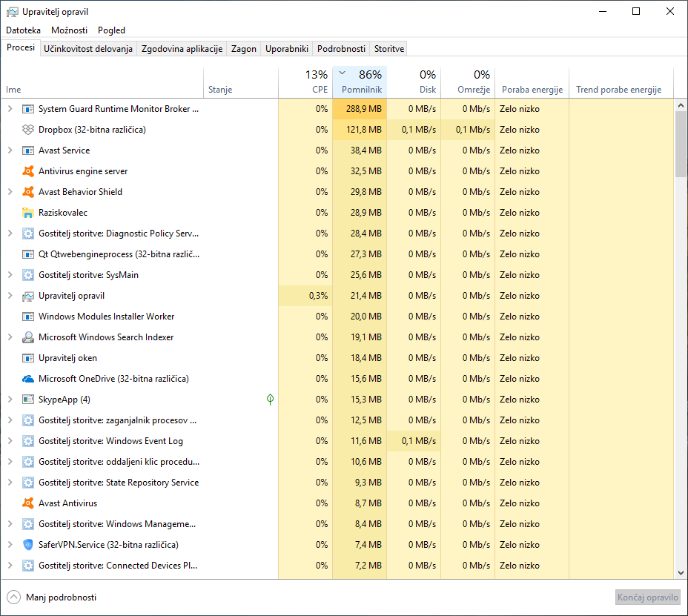Click the Connected Devices Platform gear icon

[28, 566]
